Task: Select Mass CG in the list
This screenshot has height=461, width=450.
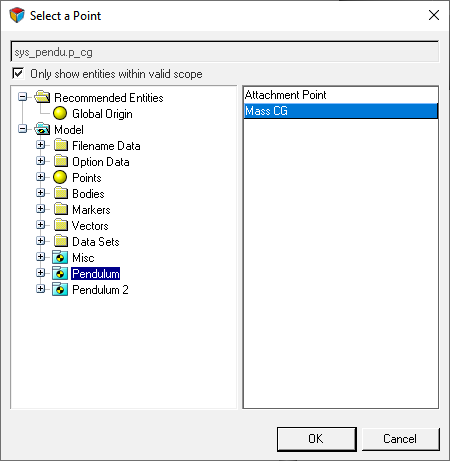Action: pos(341,111)
